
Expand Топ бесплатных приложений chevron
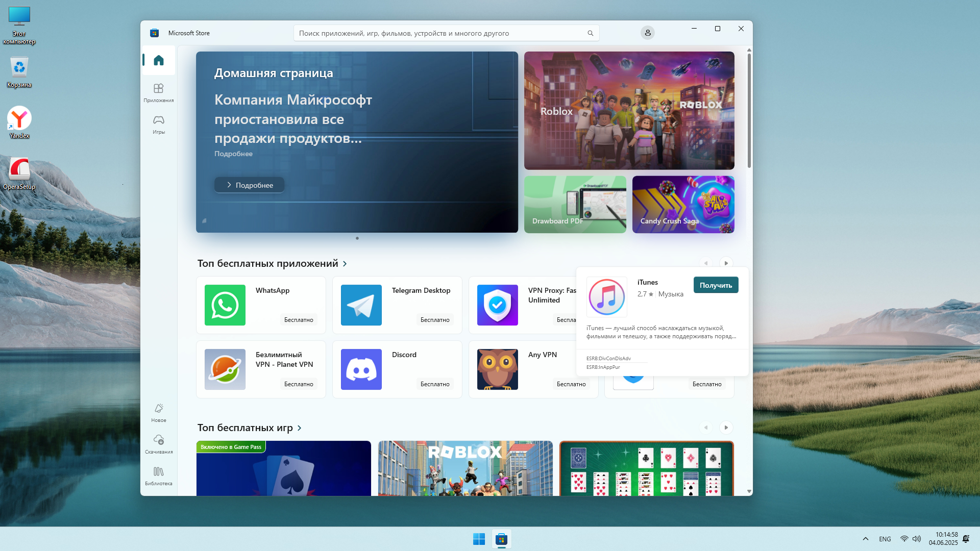345,264
